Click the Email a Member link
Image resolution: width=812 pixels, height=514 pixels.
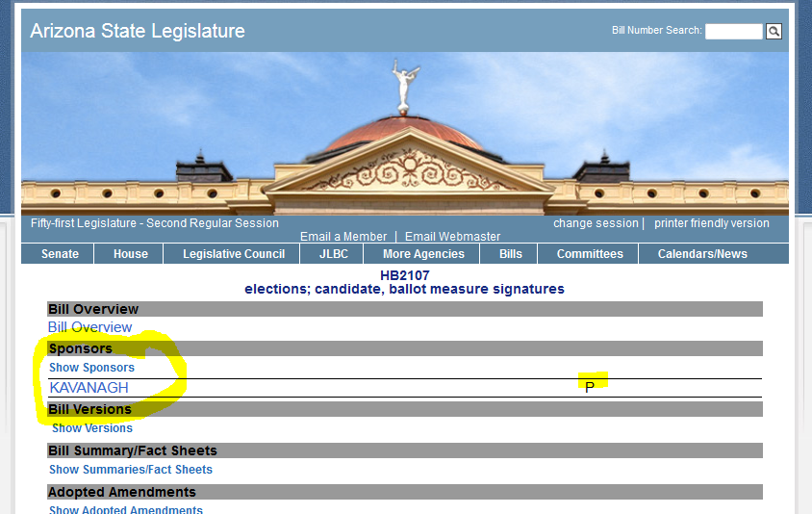[x=343, y=237]
